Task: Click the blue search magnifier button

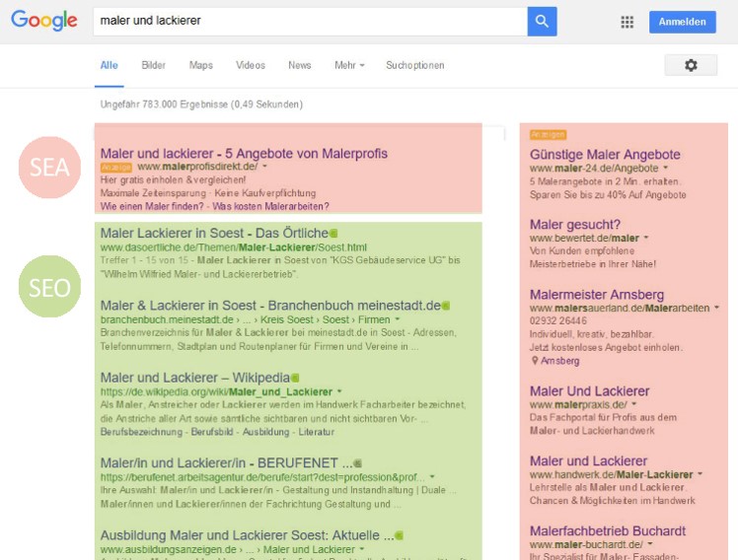Action: pyautogui.click(x=542, y=21)
